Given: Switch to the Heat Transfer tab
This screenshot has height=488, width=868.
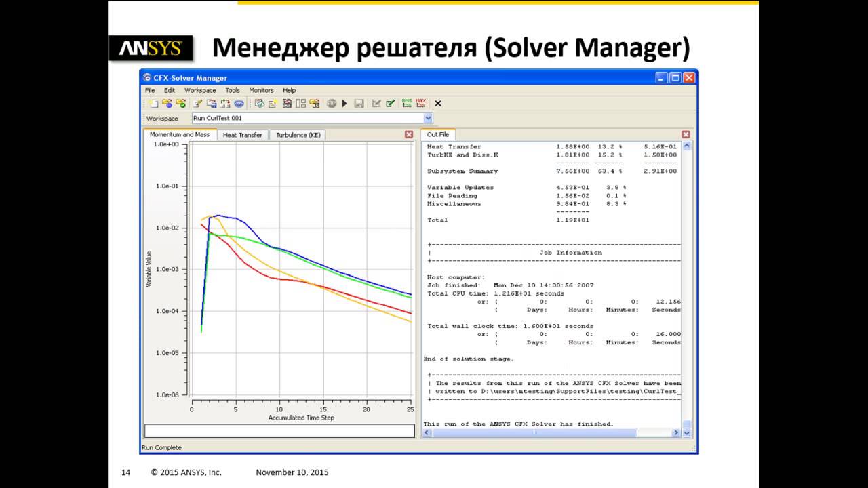Looking at the screenshot, I should 243,135.
